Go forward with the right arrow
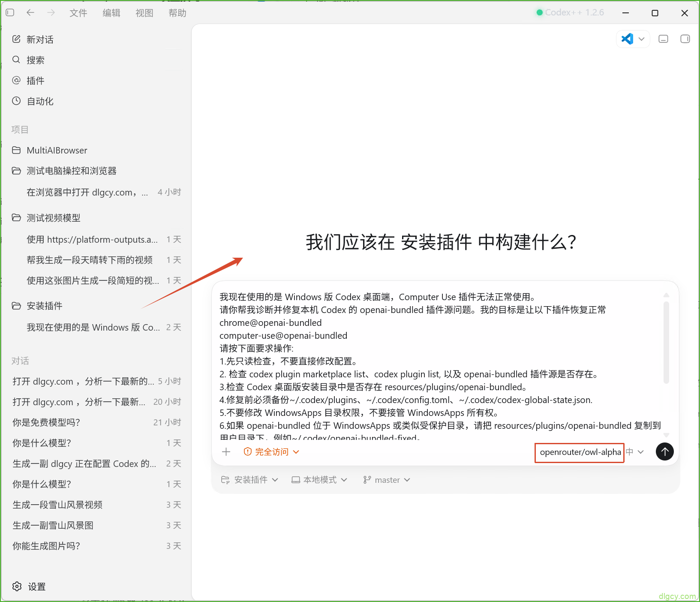This screenshot has width=700, height=602. coord(51,13)
